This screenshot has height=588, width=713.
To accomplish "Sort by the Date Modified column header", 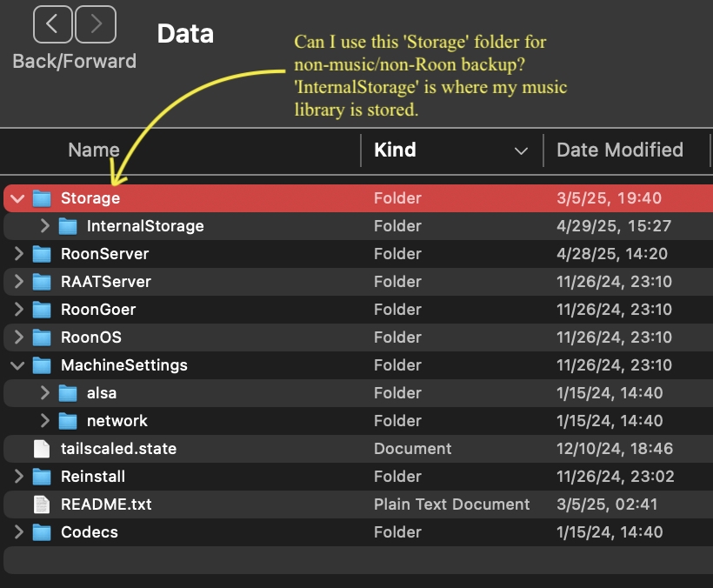I will coord(620,150).
